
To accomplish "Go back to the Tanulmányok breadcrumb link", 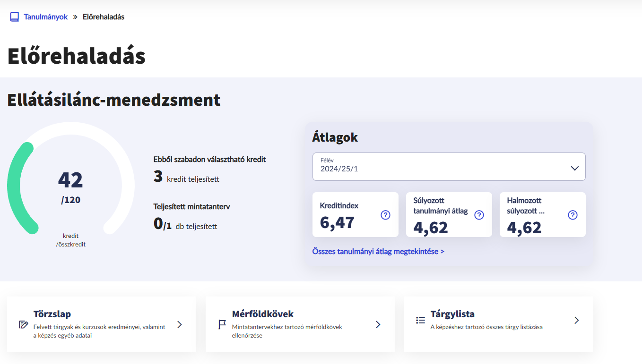I will click(x=46, y=17).
